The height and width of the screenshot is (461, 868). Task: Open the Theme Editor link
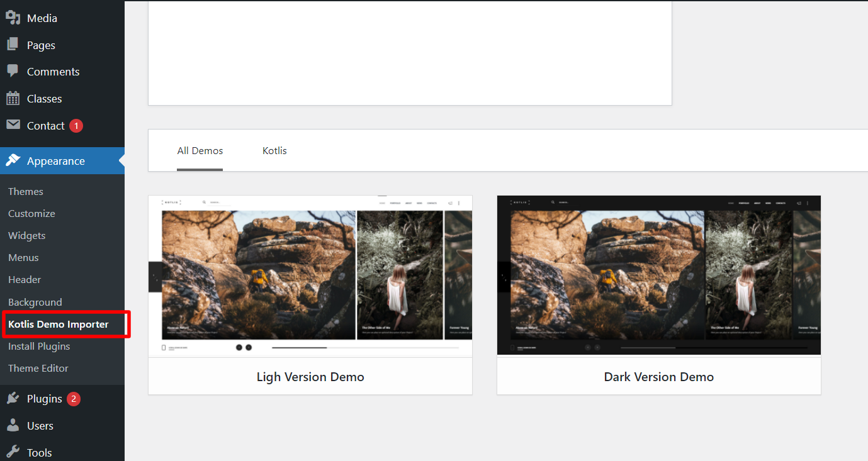pyautogui.click(x=38, y=369)
